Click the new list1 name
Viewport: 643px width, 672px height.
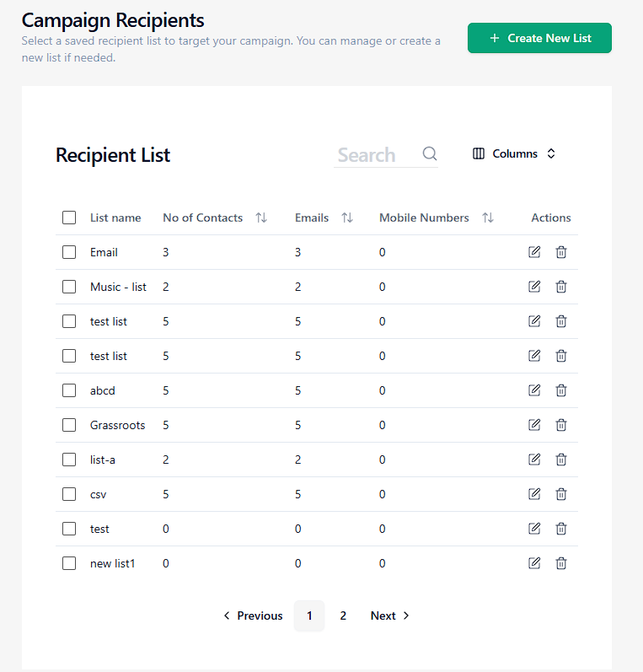112,563
